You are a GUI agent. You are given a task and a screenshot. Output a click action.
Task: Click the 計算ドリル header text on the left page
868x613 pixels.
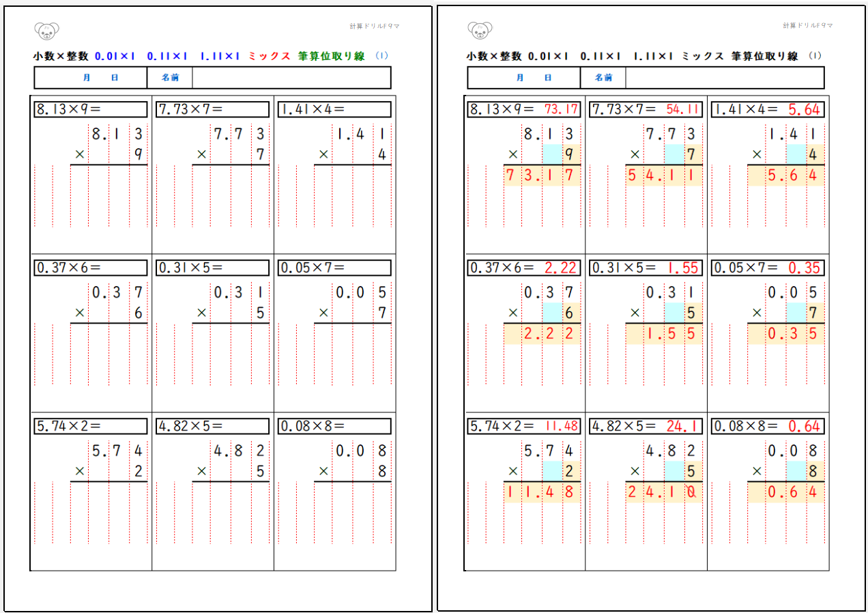pos(374,26)
